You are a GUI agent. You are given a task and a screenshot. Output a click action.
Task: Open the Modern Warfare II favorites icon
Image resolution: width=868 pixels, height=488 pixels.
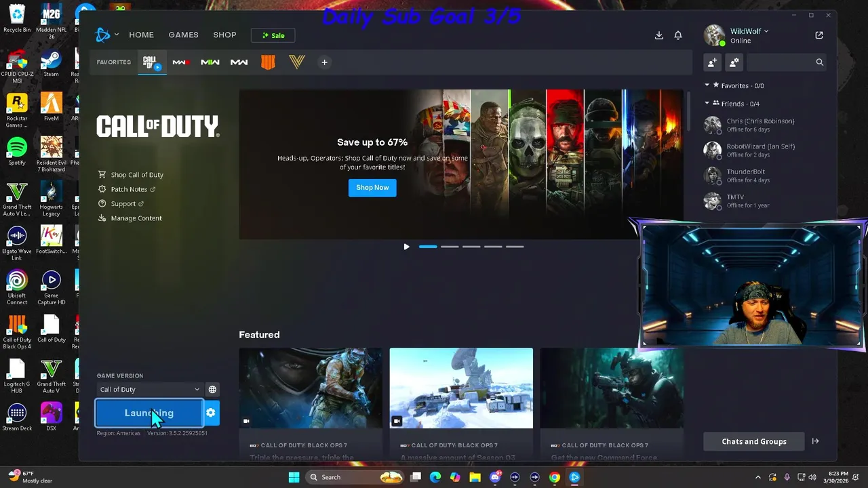[210, 62]
